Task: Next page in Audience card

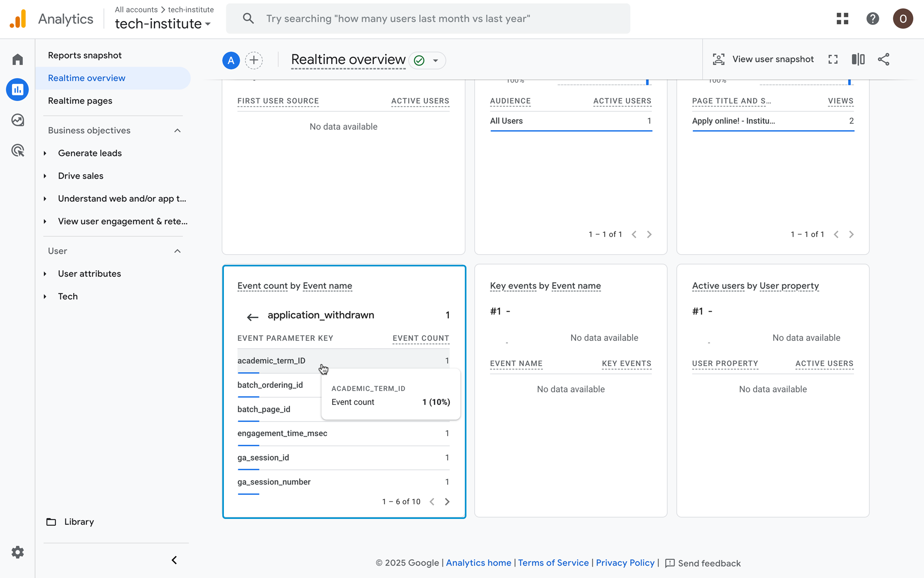Action: pyautogui.click(x=649, y=234)
